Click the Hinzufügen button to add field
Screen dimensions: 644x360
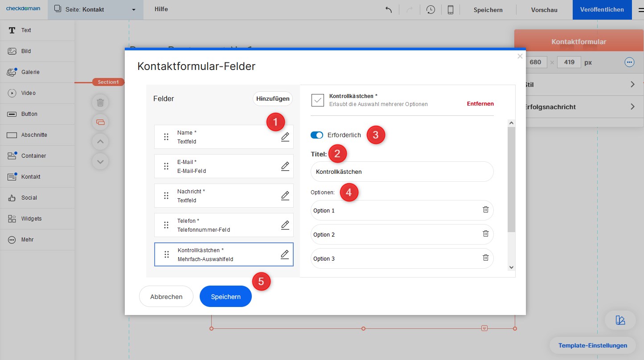click(x=273, y=99)
